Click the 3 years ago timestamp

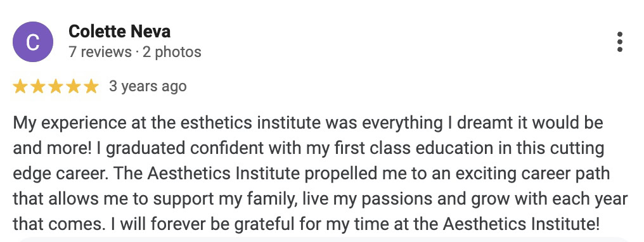tap(148, 87)
